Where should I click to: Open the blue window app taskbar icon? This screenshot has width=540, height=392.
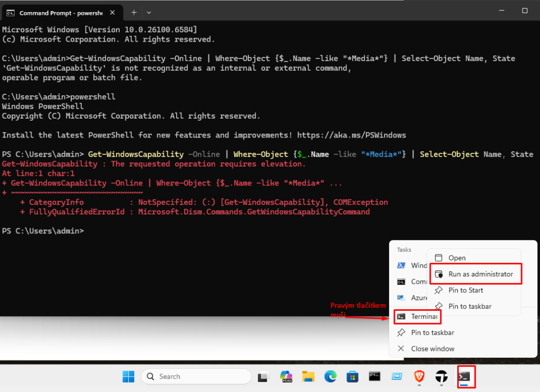click(x=397, y=377)
